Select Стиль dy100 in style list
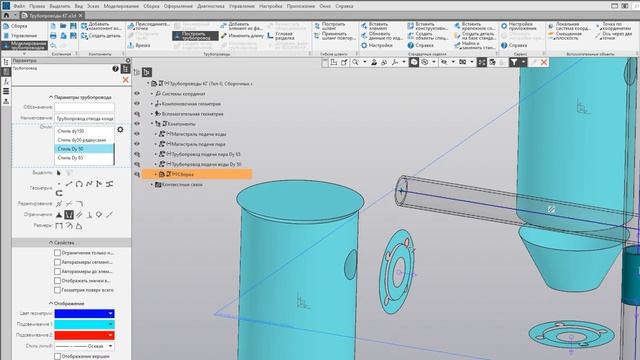 pyautogui.click(x=84, y=131)
